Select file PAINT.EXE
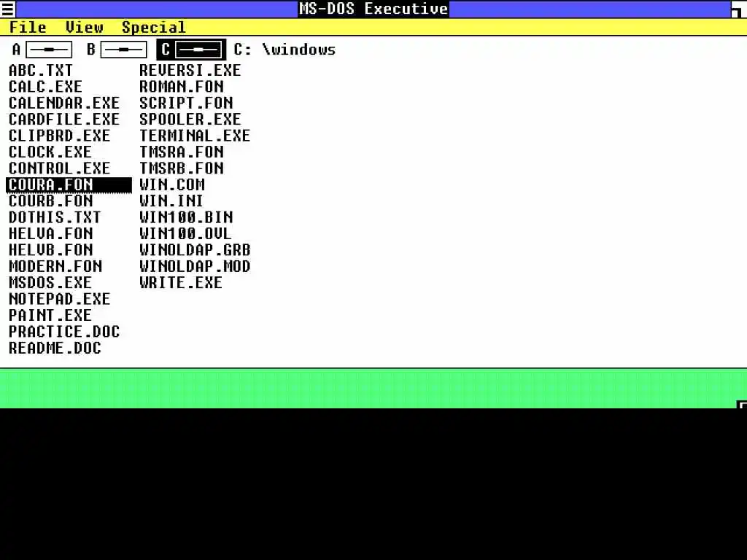The width and height of the screenshot is (747, 560). pyautogui.click(x=50, y=315)
